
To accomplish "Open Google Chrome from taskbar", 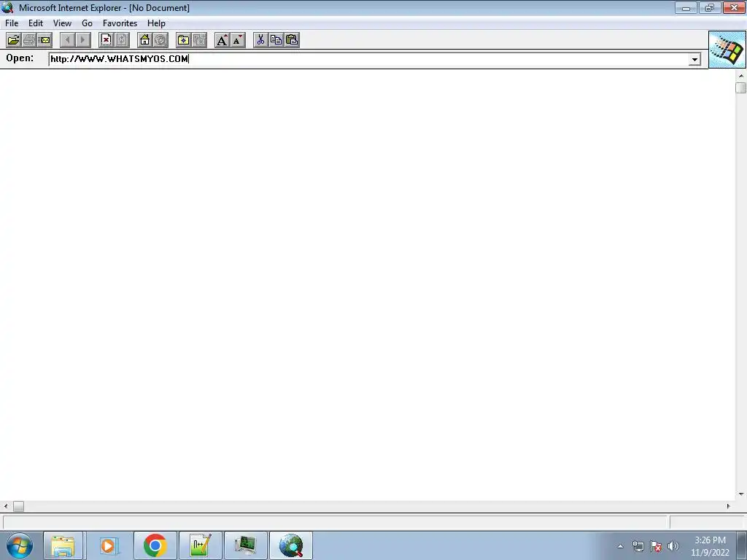I will pos(155,545).
